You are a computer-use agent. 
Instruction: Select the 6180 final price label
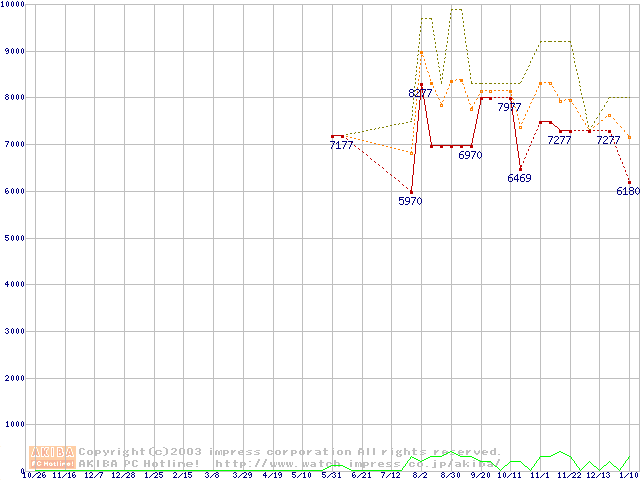point(628,191)
